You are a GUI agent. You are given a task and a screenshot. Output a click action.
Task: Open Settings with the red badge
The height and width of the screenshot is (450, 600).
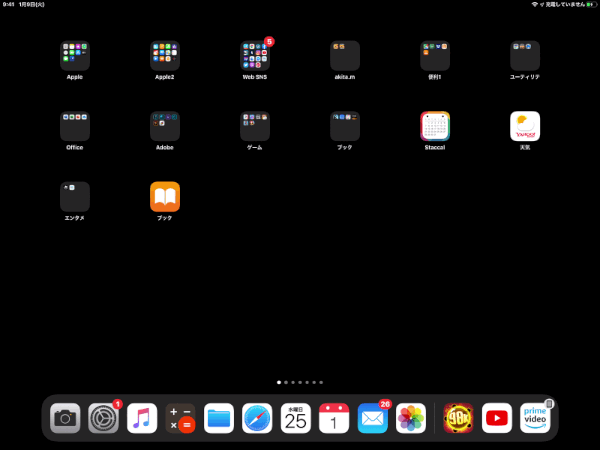pyautogui.click(x=104, y=418)
